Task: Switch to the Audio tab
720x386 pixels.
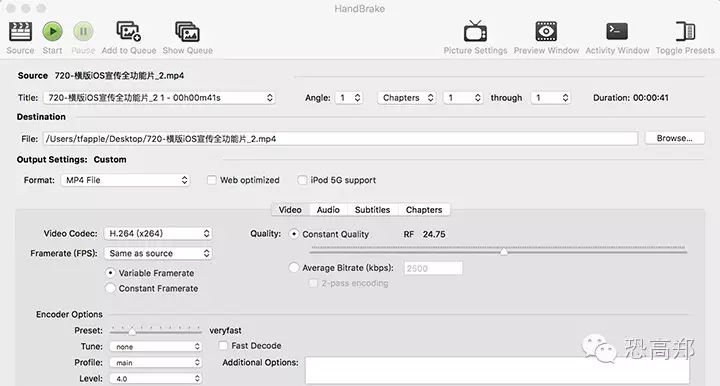Action: (328, 210)
